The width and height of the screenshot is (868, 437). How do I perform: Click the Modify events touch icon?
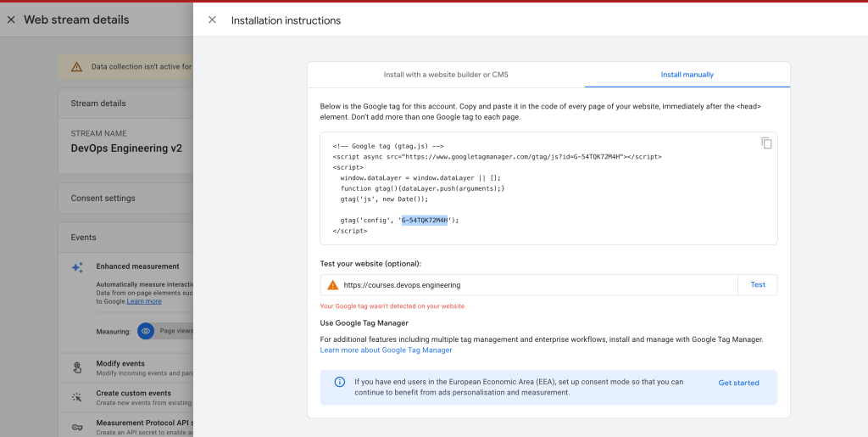(77, 367)
